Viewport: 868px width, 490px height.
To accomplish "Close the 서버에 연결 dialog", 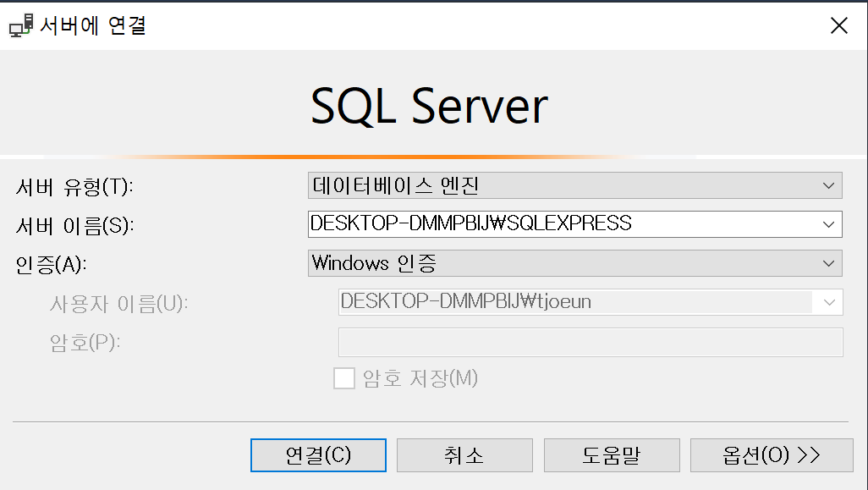I will (x=838, y=25).
